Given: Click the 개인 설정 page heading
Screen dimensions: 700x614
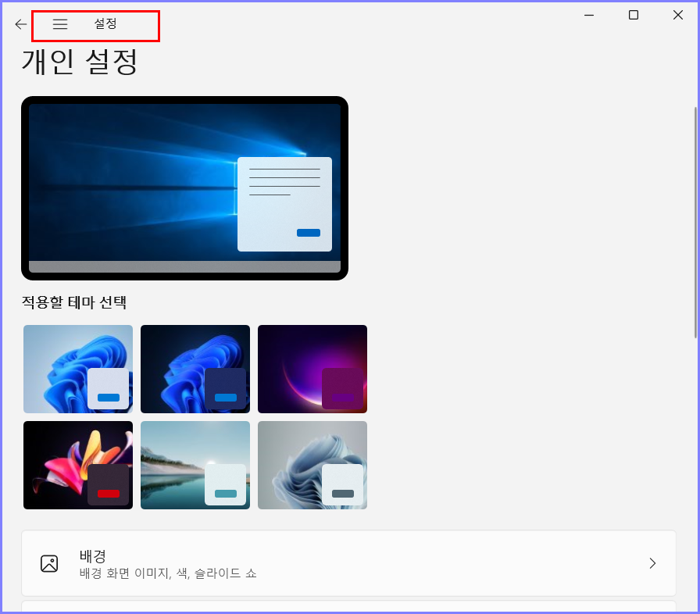Looking at the screenshot, I should coord(80,62).
